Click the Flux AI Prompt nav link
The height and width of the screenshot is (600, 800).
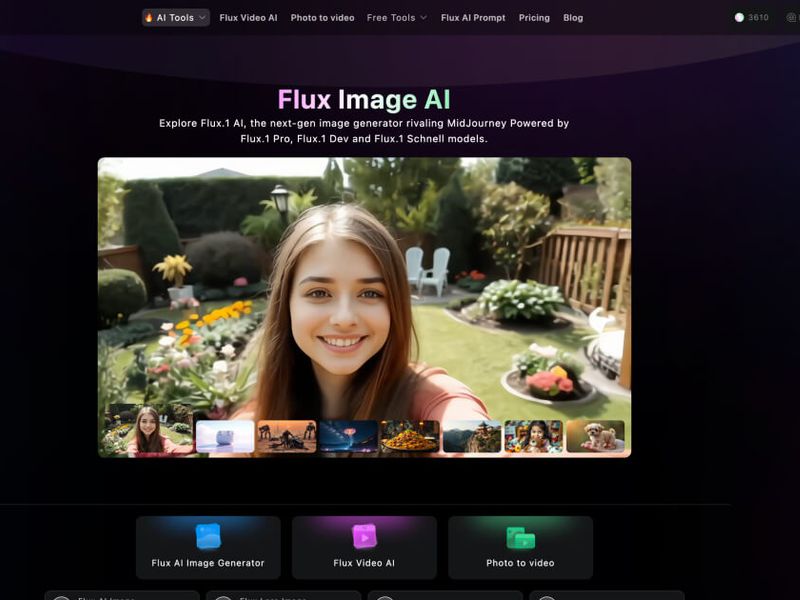click(473, 17)
